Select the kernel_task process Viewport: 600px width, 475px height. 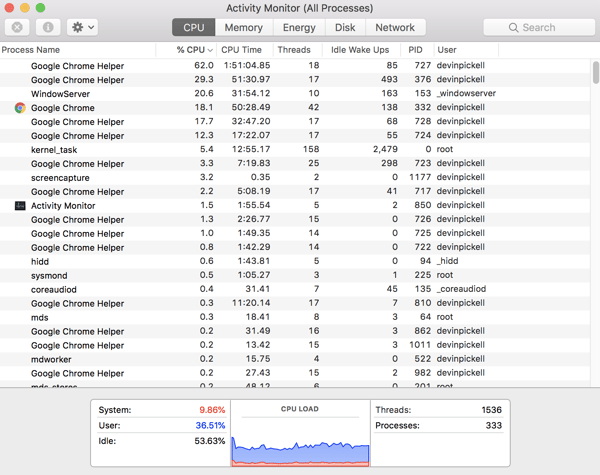pos(295,150)
